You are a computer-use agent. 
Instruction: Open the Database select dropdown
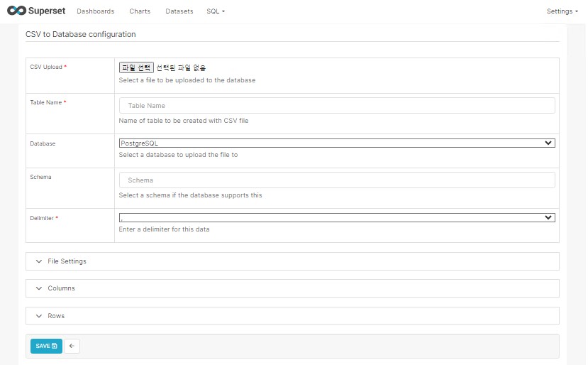tap(336, 143)
